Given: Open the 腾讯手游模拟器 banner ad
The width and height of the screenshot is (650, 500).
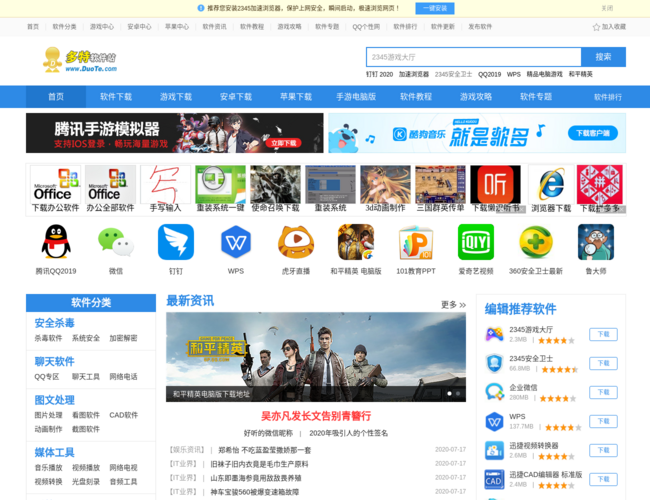Looking at the screenshot, I should point(175,133).
